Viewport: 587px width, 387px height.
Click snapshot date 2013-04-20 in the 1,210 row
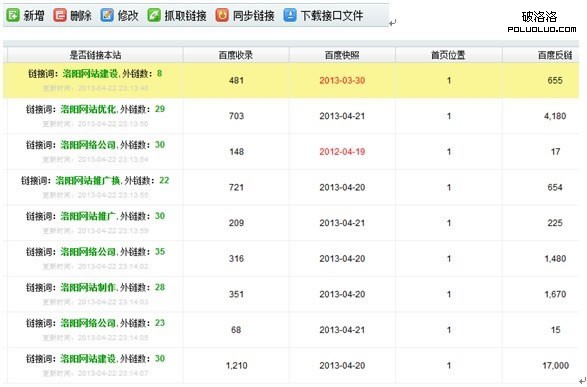(x=342, y=366)
